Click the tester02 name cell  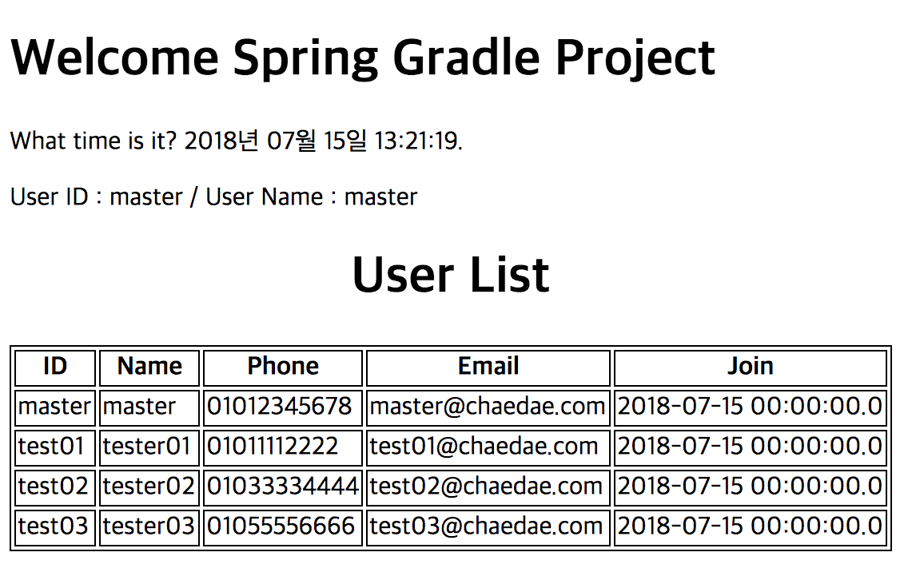(149, 486)
